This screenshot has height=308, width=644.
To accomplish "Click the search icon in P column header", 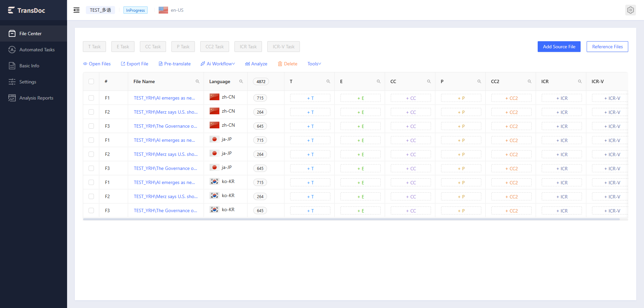I will 479,81.
